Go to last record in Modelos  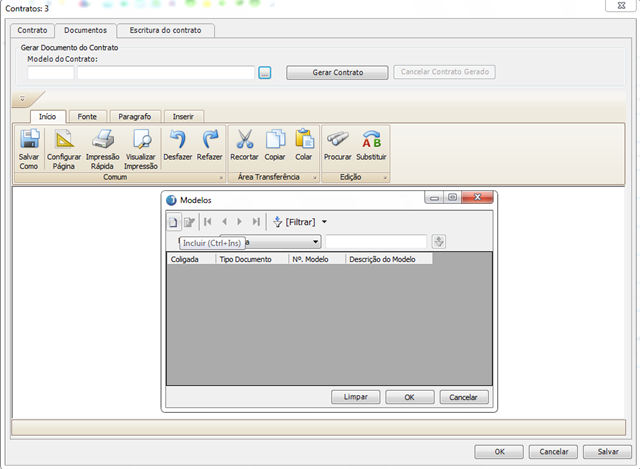[x=256, y=222]
